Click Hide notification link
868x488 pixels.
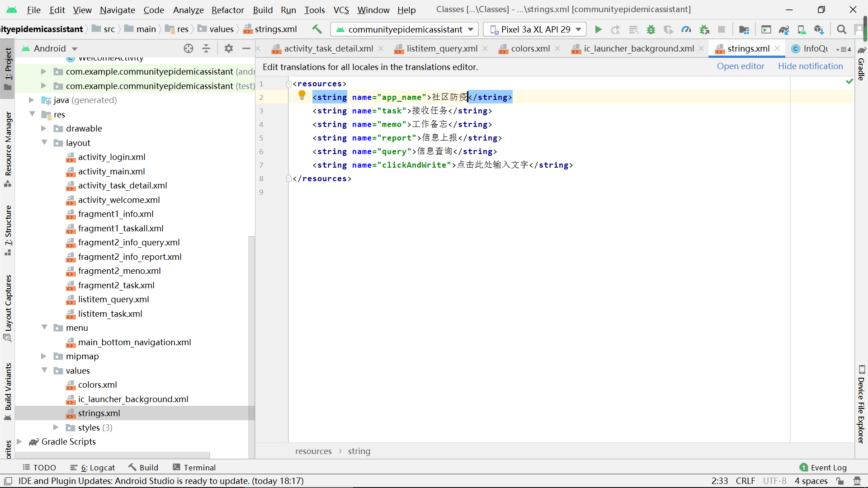tap(810, 66)
